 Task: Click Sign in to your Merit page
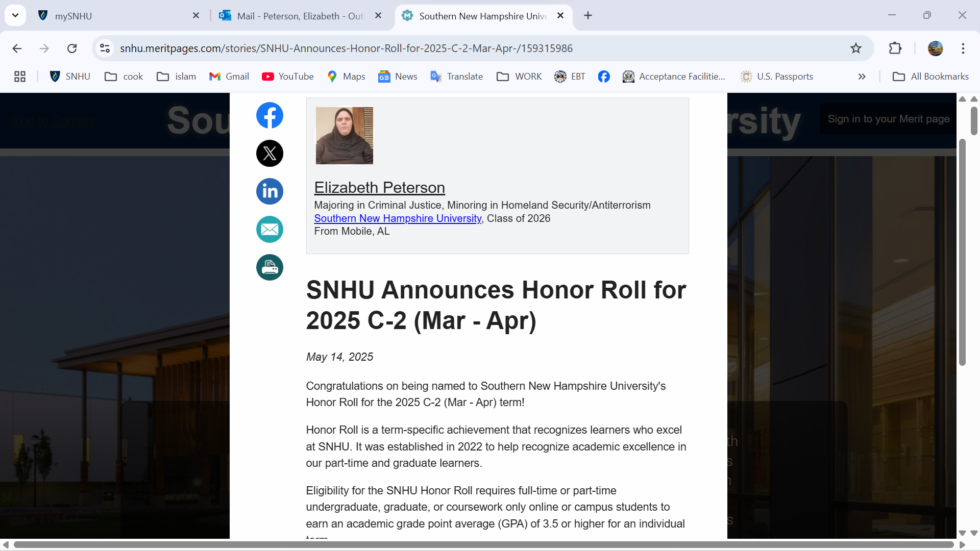[x=888, y=119]
